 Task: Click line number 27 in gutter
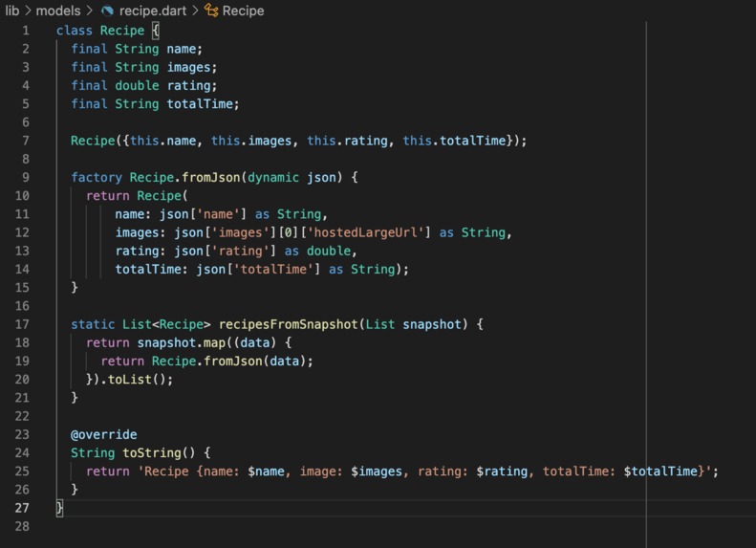[x=22, y=508]
